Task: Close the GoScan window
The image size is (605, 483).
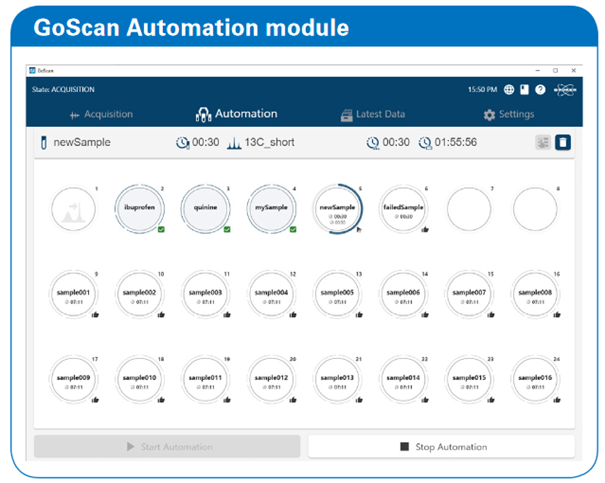Action: (x=574, y=71)
